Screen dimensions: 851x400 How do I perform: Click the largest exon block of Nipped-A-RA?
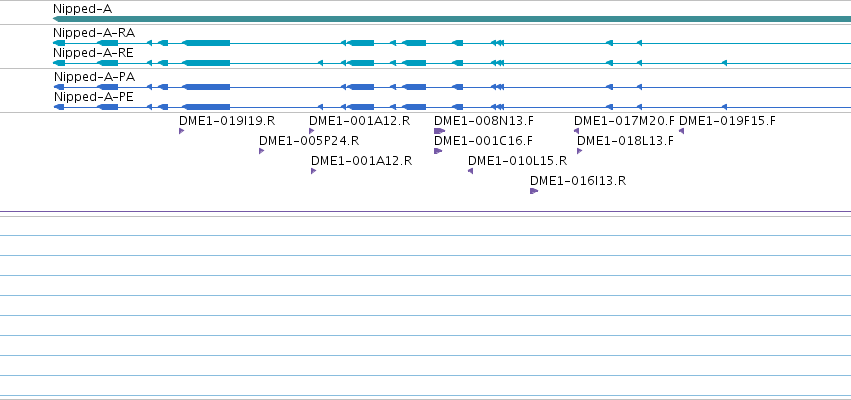(206, 43)
